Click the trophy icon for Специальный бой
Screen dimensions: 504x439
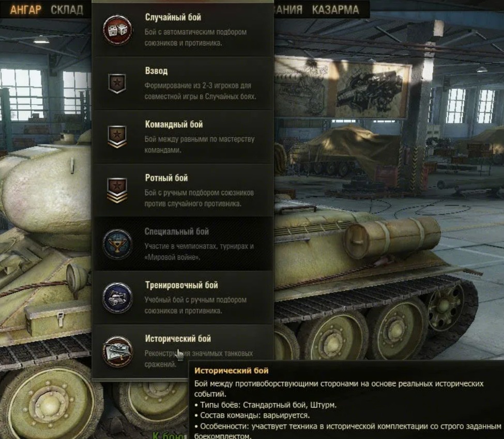point(117,244)
